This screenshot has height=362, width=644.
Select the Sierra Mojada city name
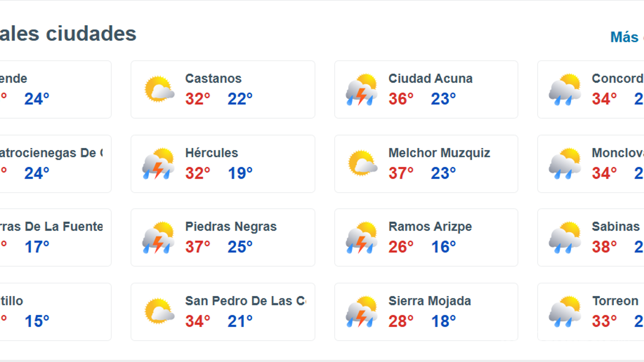(430, 301)
